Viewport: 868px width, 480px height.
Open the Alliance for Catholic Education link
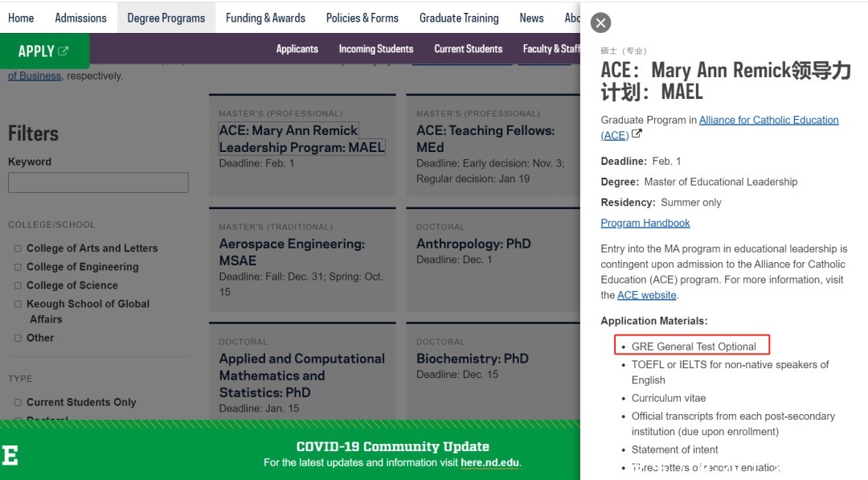click(x=769, y=119)
